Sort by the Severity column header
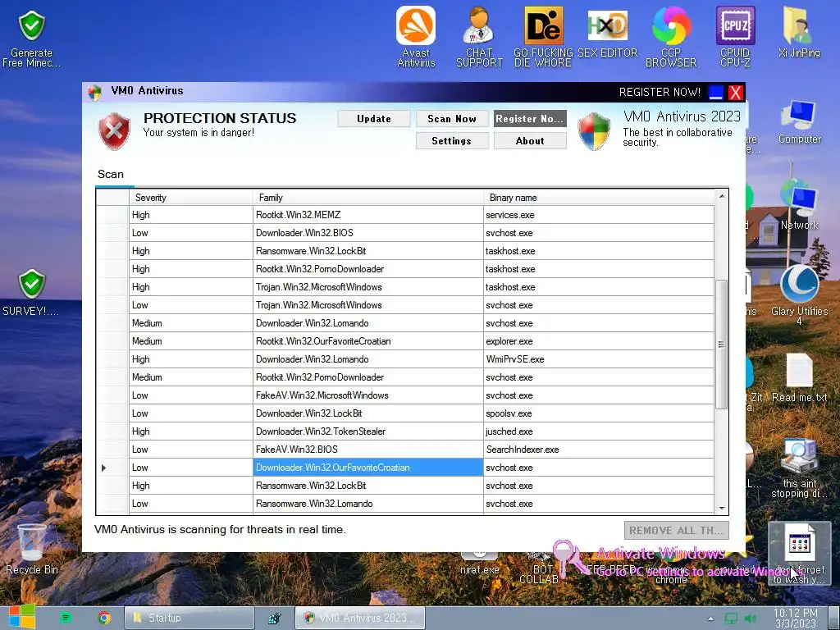 click(190, 197)
